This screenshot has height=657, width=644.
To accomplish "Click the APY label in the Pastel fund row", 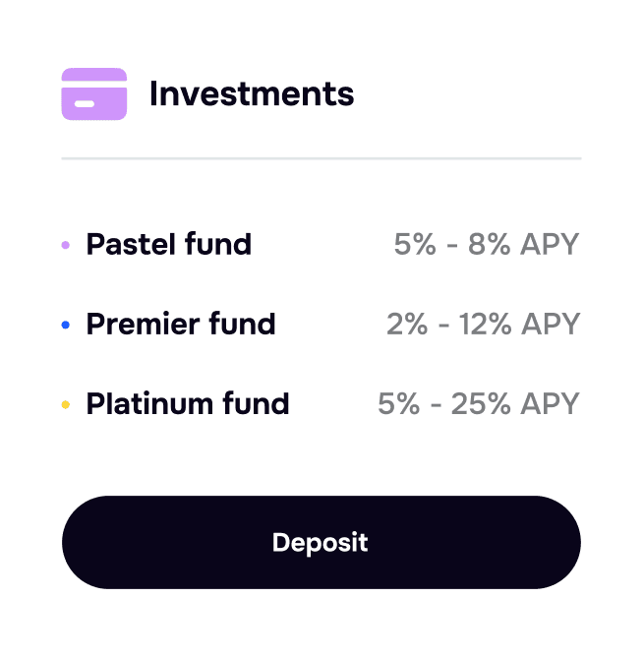I will tap(550, 244).
